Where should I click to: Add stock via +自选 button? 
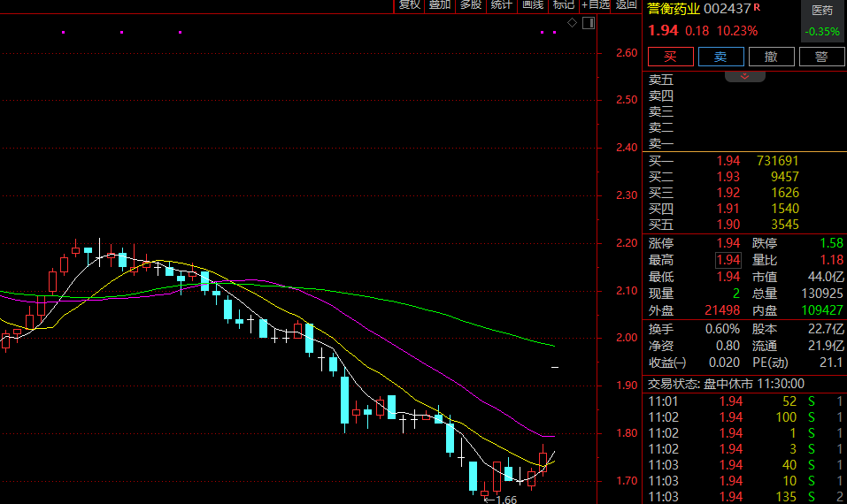596,5
